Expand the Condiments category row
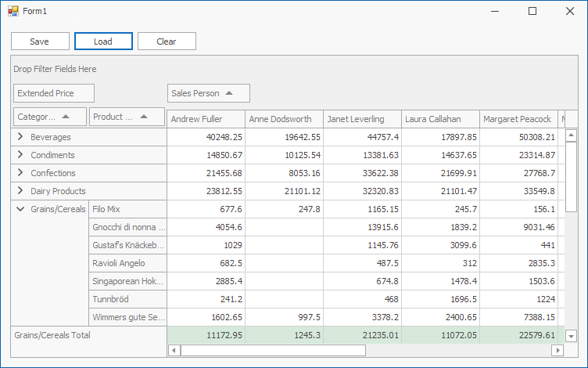Screen dimensions: 588x368 click(20, 155)
